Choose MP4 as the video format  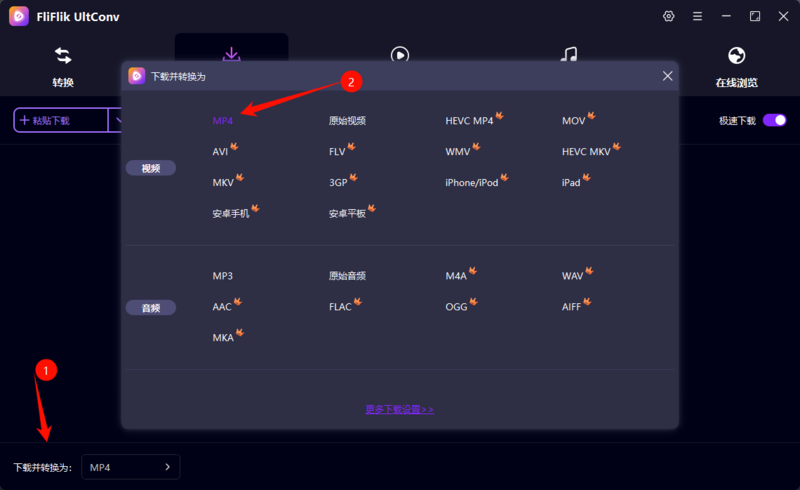point(222,121)
